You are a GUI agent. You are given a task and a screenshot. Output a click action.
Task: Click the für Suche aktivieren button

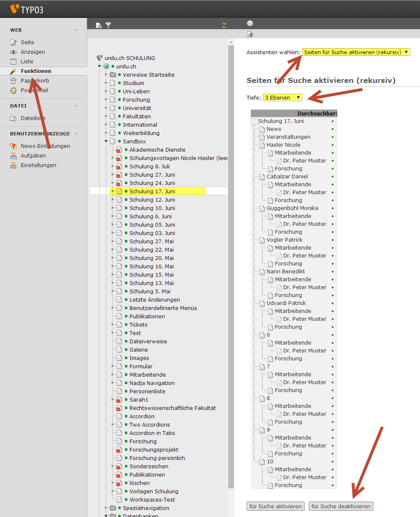[275, 506]
